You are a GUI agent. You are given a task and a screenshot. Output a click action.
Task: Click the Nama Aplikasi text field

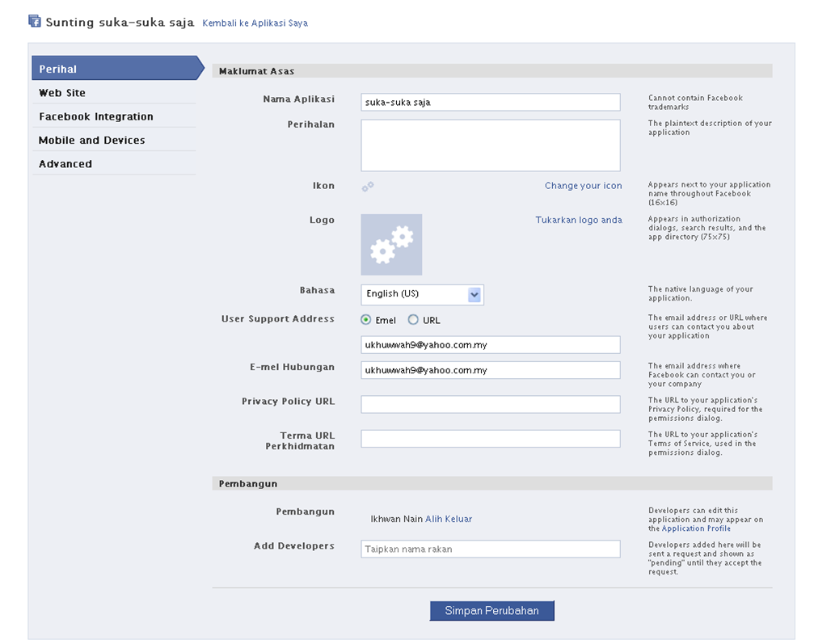coord(490,103)
